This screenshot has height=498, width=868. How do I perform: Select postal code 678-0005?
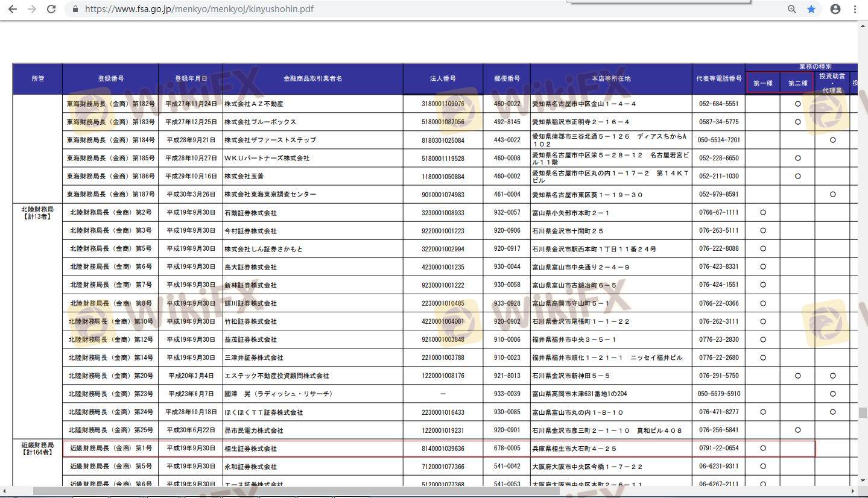click(507, 449)
